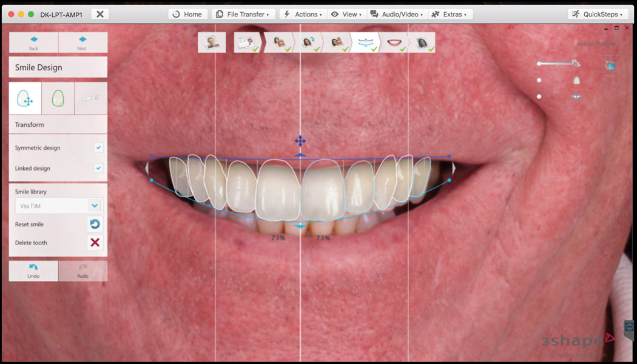
Task: Uncheck the Symmetric design checkbox
Action: coord(98,147)
